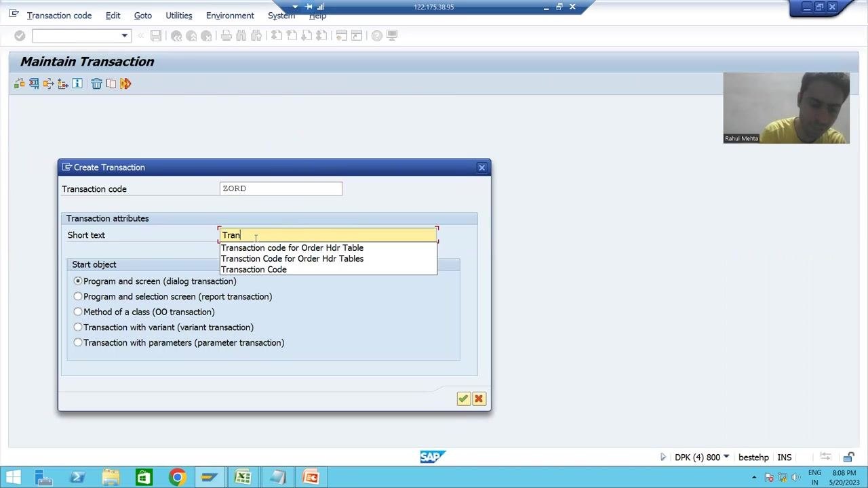Open Excel from the taskbar

243,477
